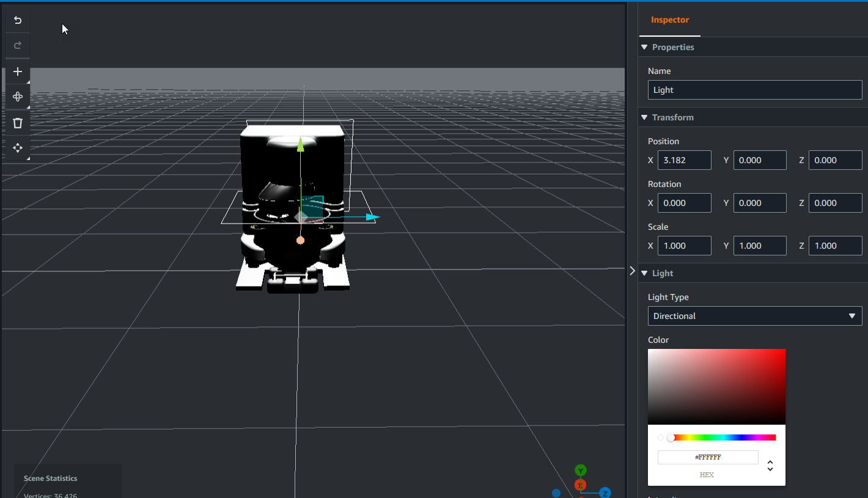The height and width of the screenshot is (498, 868).
Task: Collapse the Transform section
Action: 644,117
